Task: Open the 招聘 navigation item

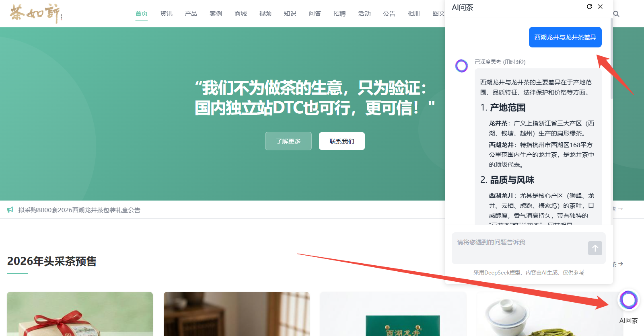Action: (x=339, y=14)
